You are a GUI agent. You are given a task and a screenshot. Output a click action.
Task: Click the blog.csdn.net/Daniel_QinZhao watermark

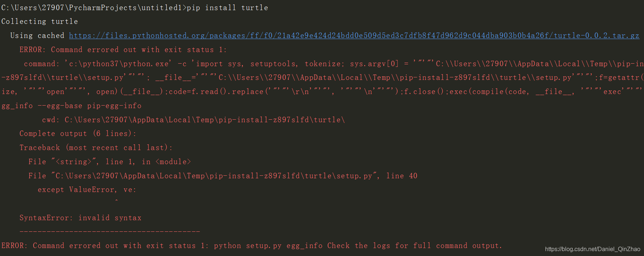pyautogui.click(x=593, y=249)
